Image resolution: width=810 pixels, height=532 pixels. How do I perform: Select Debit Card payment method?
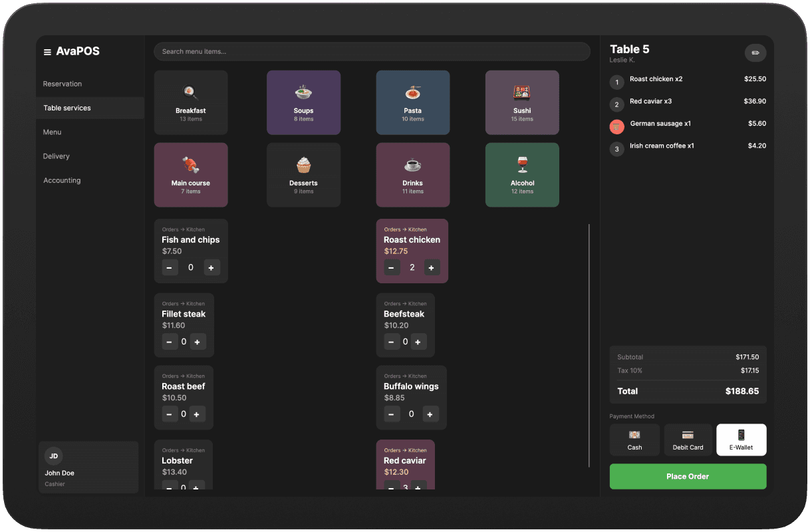(x=688, y=440)
